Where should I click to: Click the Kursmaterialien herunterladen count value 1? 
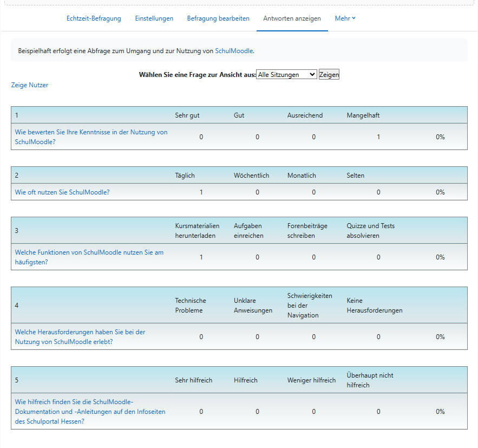pos(201,257)
